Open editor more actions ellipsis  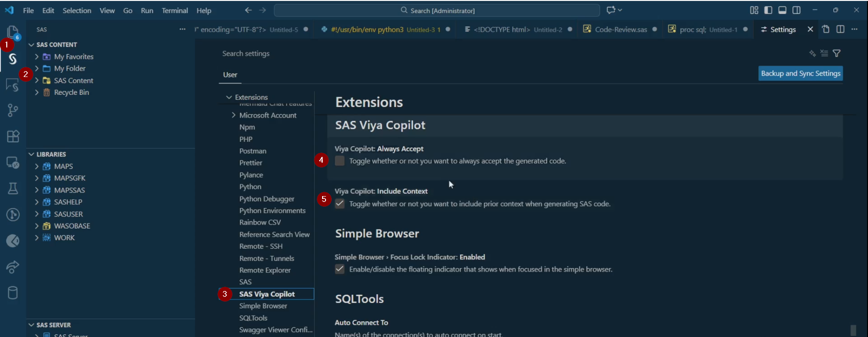tap(854, 30)
